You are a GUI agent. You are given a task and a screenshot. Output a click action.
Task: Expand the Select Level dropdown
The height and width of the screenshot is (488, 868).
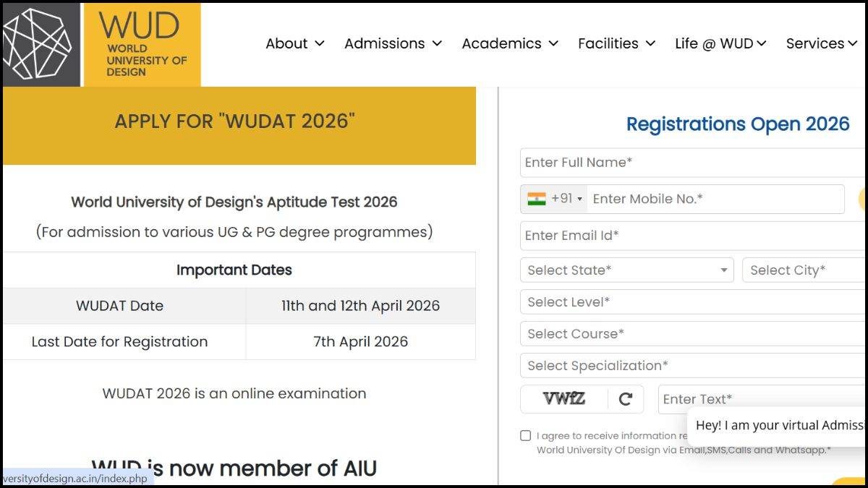[651, 301]
